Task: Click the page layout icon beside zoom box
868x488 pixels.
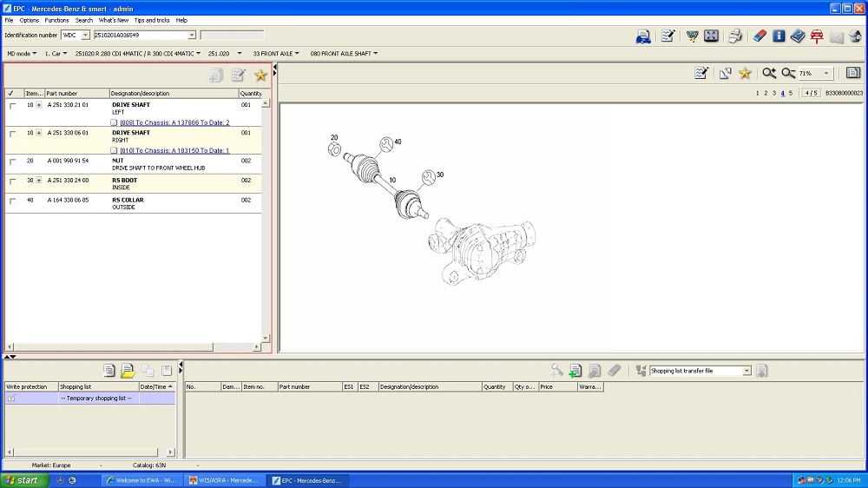Action: tap(853, 73)
